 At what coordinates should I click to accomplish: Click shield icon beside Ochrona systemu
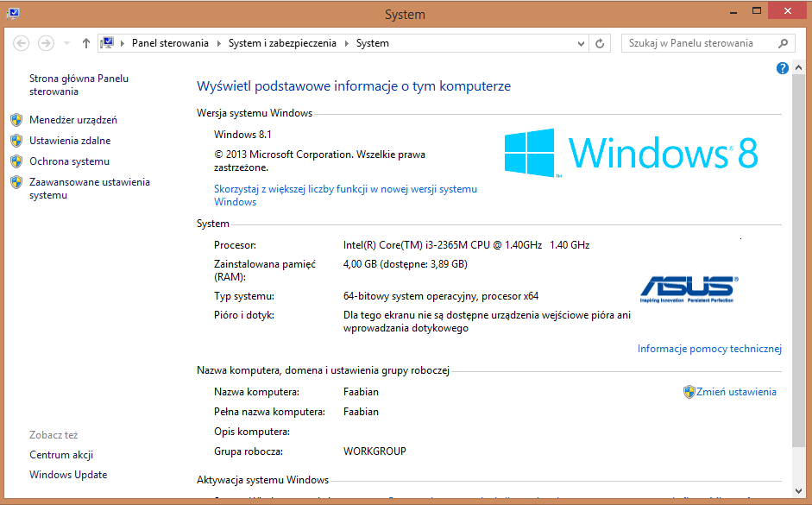coord(16,161)
